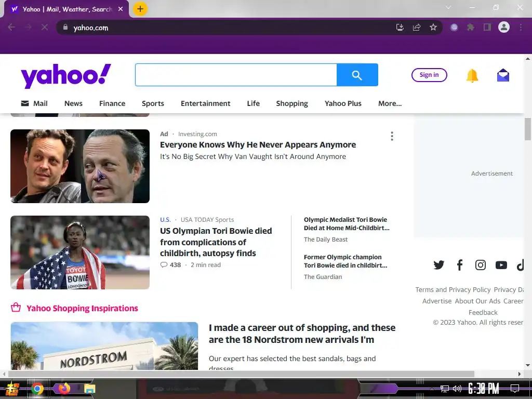View site info via the lock icon

(x=65, y=27)
